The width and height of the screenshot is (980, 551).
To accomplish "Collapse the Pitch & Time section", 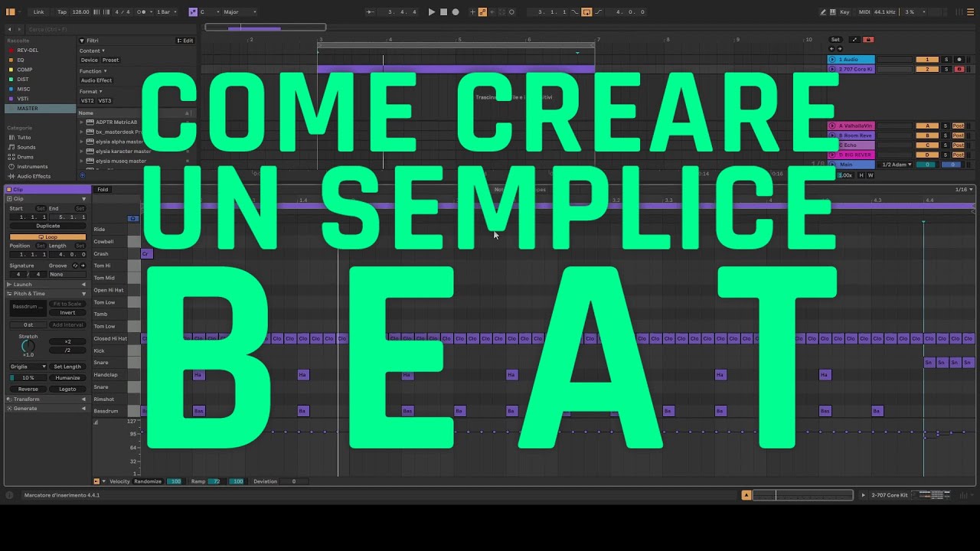I will click(84, 293).
